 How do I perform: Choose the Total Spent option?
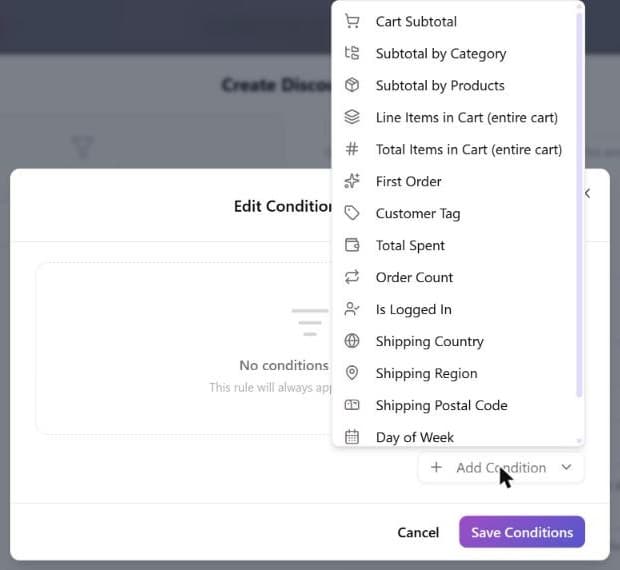tap(455, 245)
